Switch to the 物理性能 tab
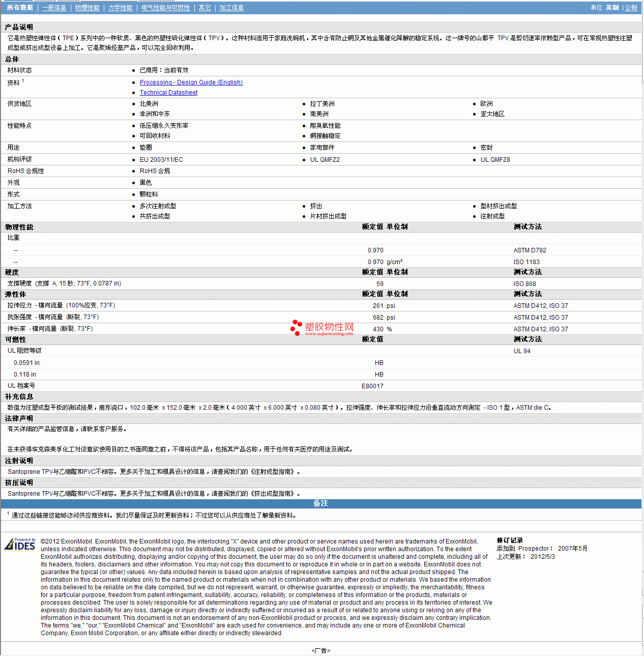 coord(87,8)
